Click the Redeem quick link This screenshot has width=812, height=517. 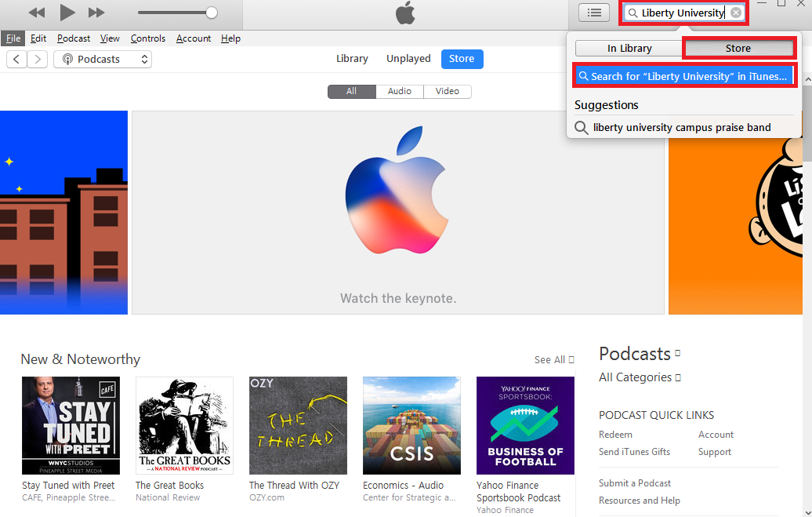tap(615, 435)
